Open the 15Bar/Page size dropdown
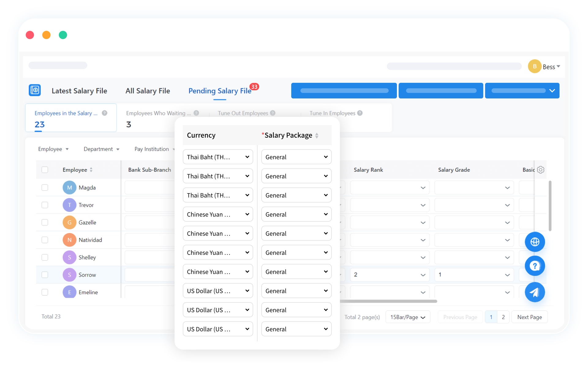Image resolution: width=588 pixels, height=368 pixels. tap(408, 317)
